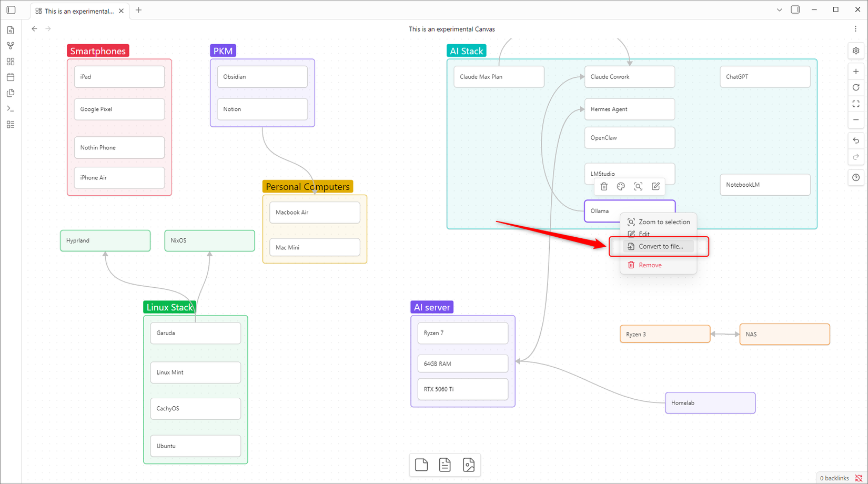Reset canvas zoom level
This screenshot has height=484, width=868.
coord(856,87)
